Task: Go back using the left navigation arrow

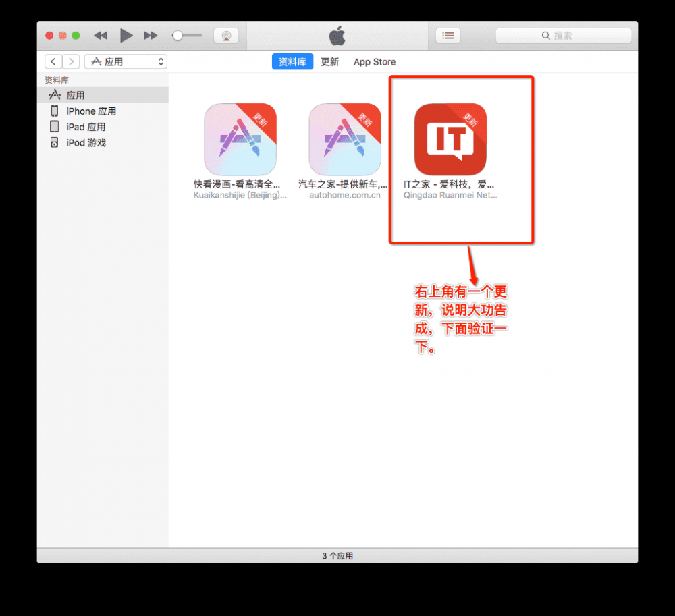Action: pos(53,61)
